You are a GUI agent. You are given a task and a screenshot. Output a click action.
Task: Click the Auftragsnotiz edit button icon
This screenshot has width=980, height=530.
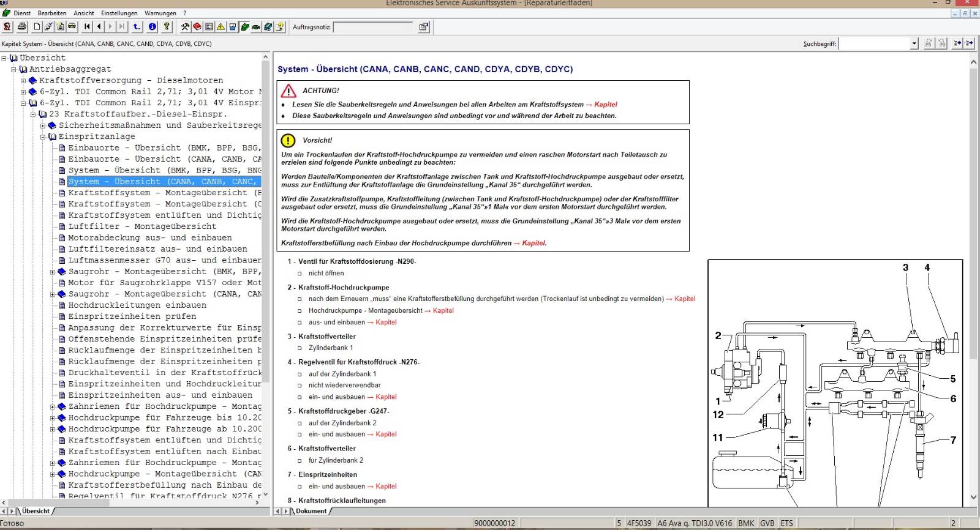pyautogui.click(x=424, y=27)
